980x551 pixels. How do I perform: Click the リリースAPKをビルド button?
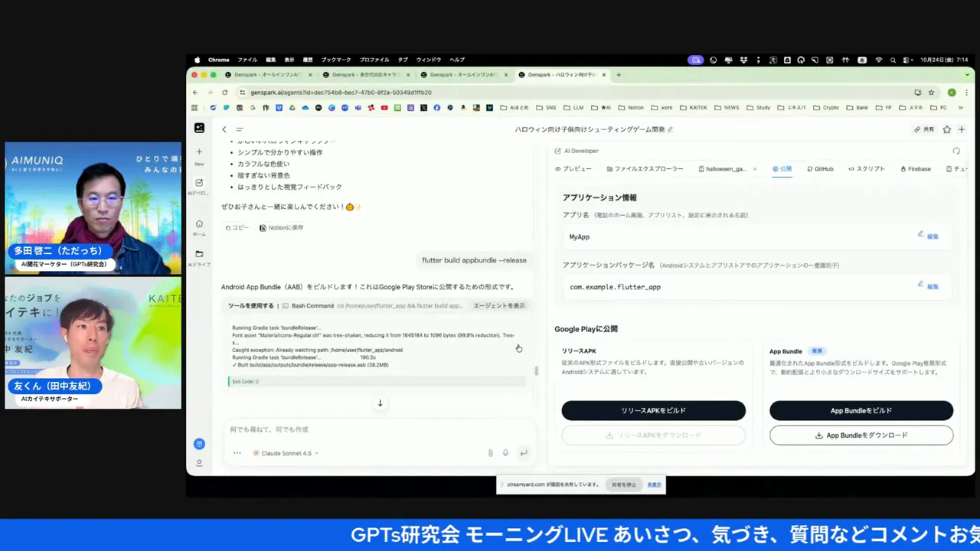coord(653,411)
